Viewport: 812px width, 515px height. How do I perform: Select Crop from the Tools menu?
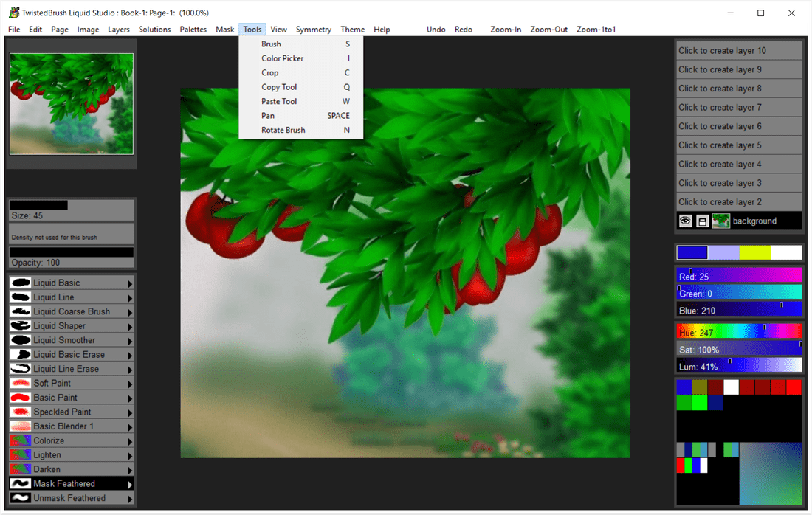301,73
